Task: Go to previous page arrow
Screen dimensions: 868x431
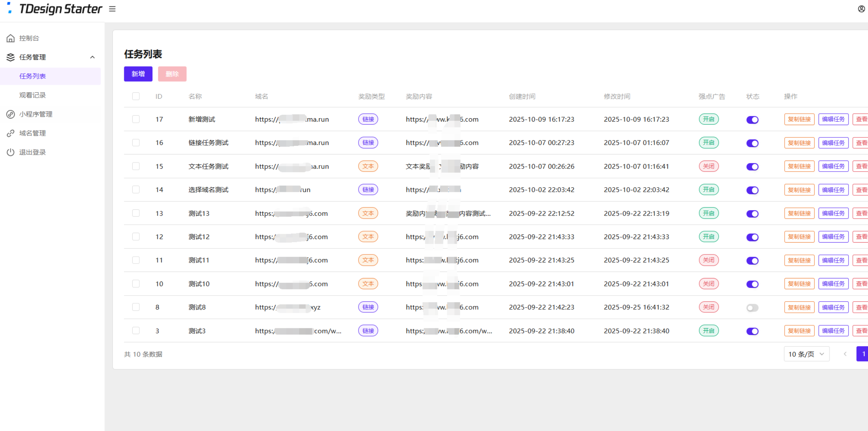Action: (x=845, y=354)
